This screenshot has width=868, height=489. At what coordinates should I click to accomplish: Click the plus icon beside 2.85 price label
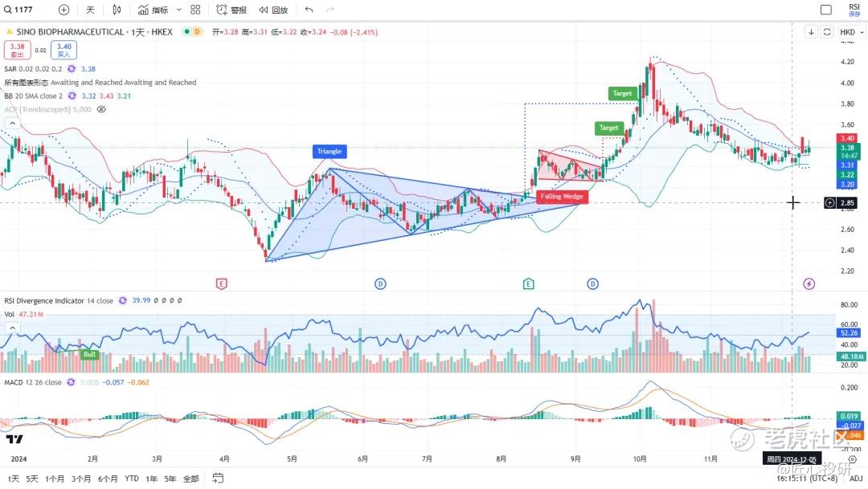829,203
